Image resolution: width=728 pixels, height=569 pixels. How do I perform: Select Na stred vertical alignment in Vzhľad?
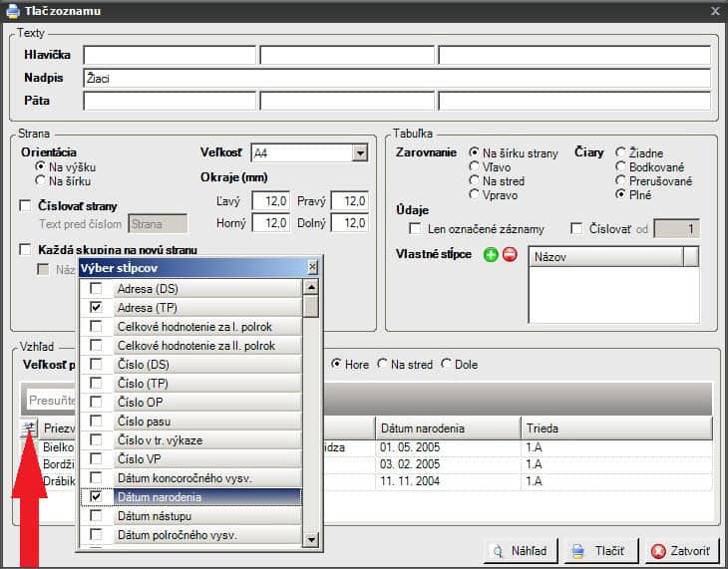point(382,364)
